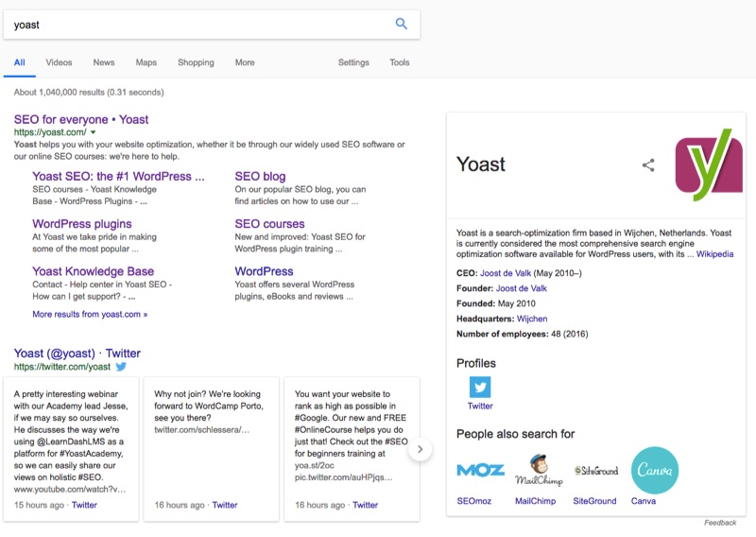This screenshot has height=537, width=756.
Task: Click the Feedback link below knowledge panel
Action: point(720,523)
